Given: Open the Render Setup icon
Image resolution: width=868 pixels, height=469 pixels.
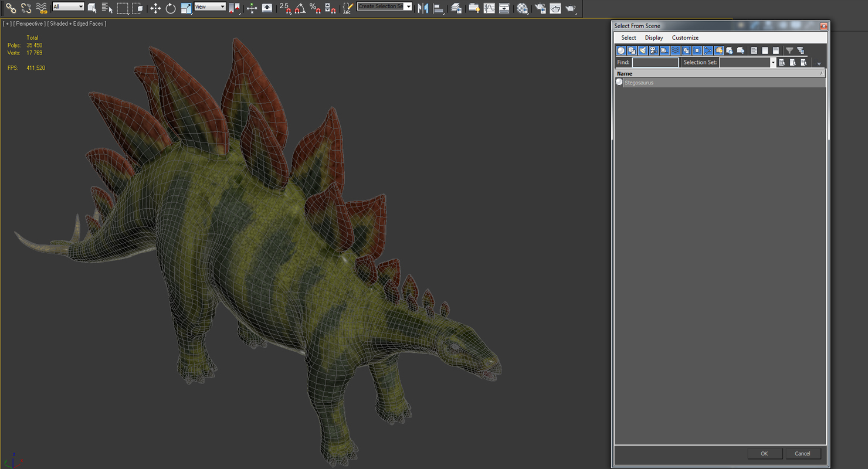Looking at the screenshot, I should [540, 8].
